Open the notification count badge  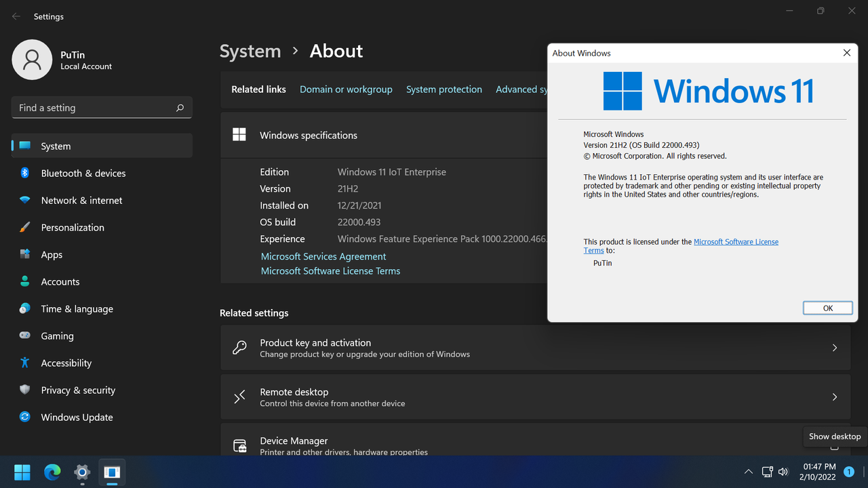coord(848,472)
